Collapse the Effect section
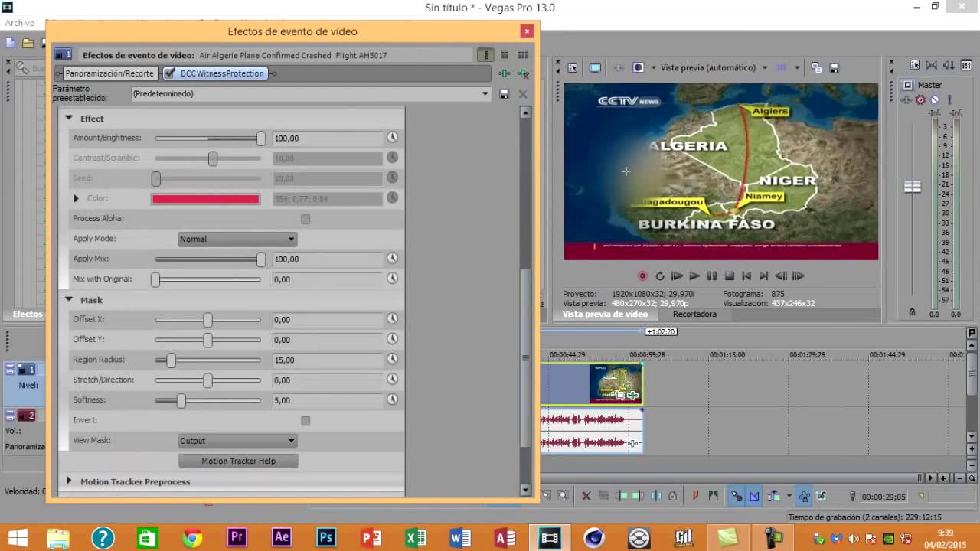 (69, 119)
